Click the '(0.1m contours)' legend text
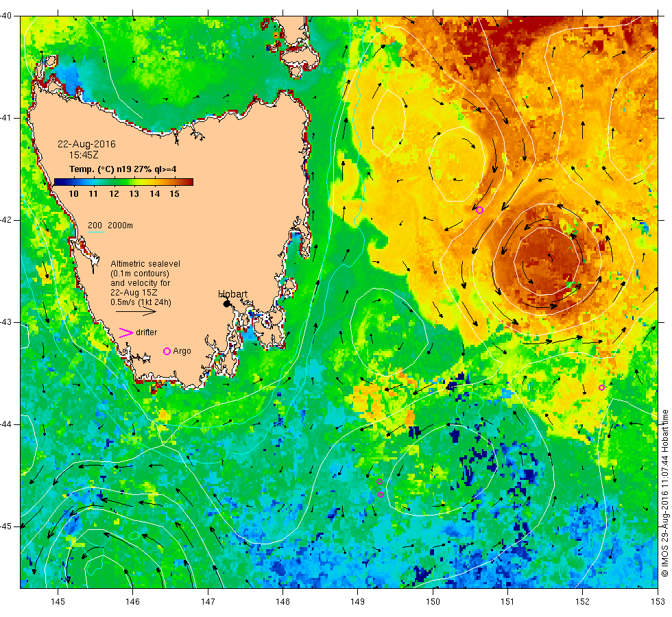Image resolution: width=672 pixels, height=617 pixels. pyautogui.click(x=140, y=274)
